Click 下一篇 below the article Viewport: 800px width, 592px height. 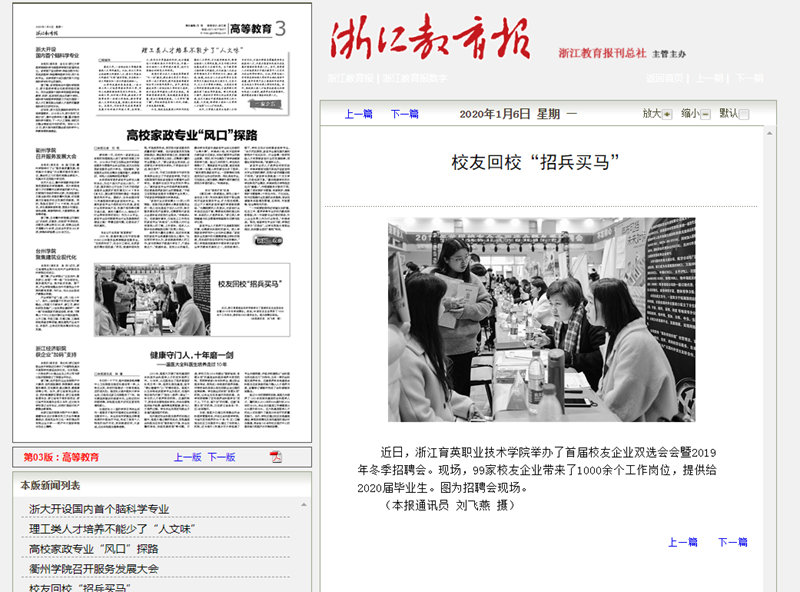click(x=732, y=542)
